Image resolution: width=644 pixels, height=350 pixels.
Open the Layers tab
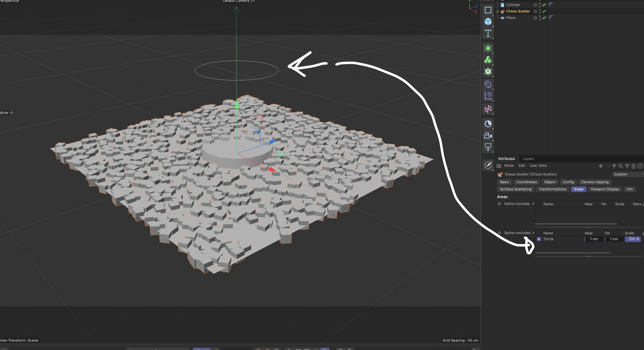(x=528, y=159)
